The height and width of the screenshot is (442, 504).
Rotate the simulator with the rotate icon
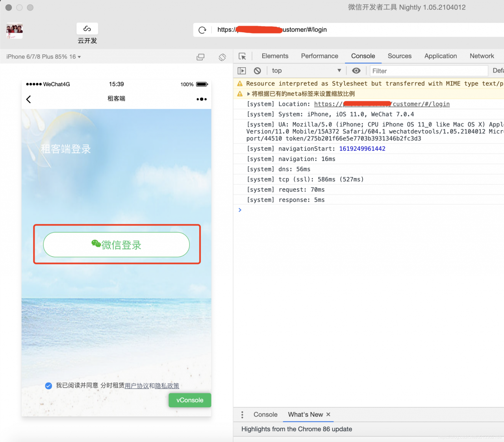click(x=222, y=57)
